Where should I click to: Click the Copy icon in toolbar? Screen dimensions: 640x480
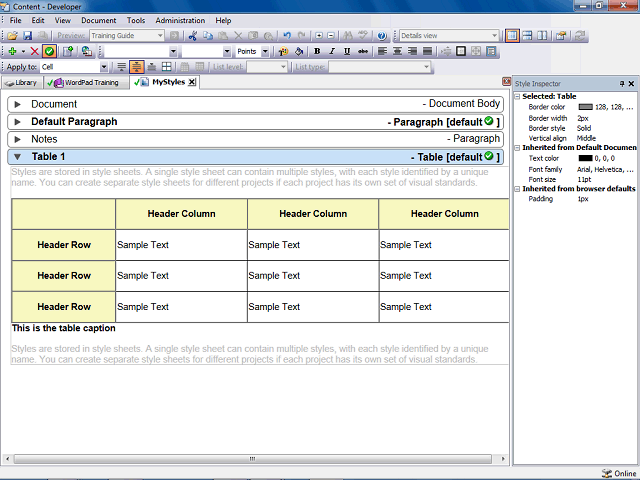point(208,36)
